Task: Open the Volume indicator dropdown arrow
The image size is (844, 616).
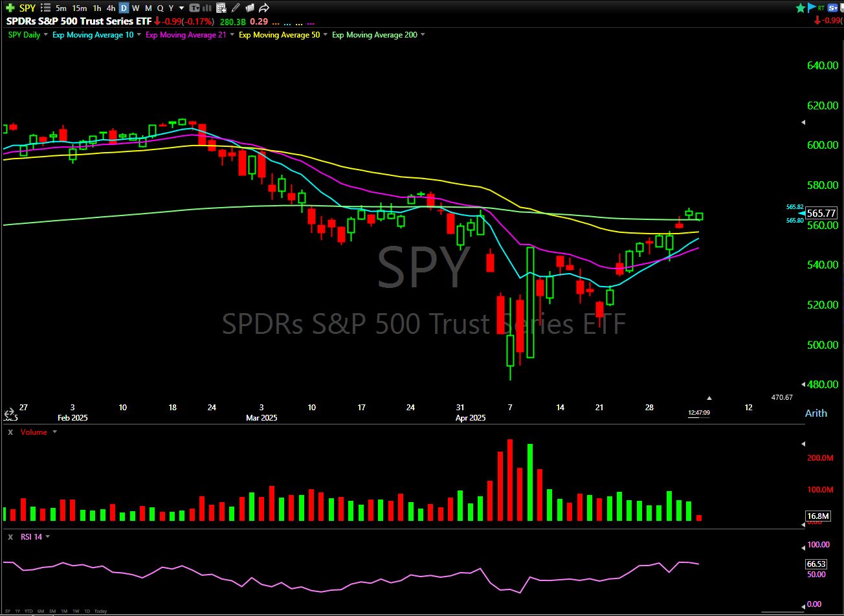Action: (x=54, y=432)
